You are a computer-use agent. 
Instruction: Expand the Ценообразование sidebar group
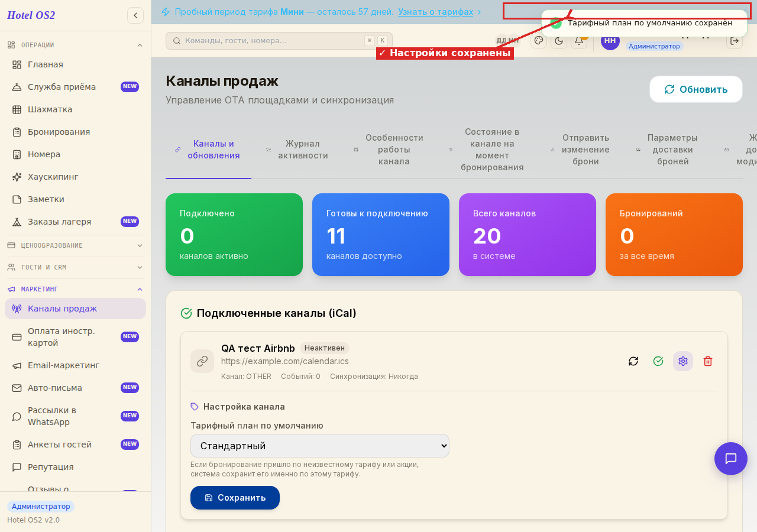coord(75,245)
